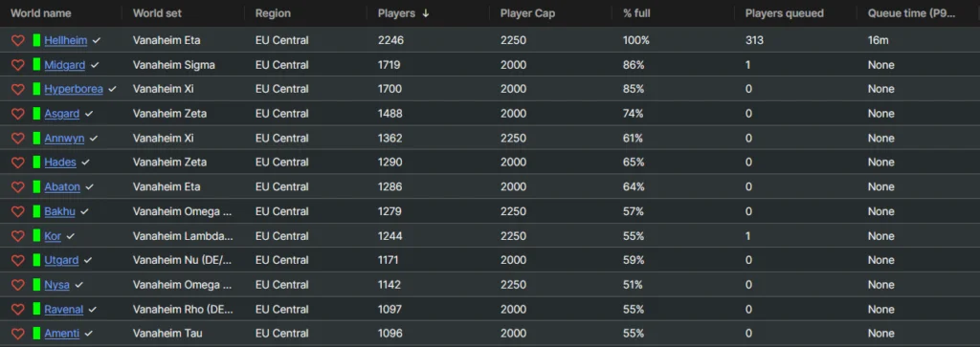Click the Queue time column header
The height and width of the screenshot is (347, 980).
911,13
